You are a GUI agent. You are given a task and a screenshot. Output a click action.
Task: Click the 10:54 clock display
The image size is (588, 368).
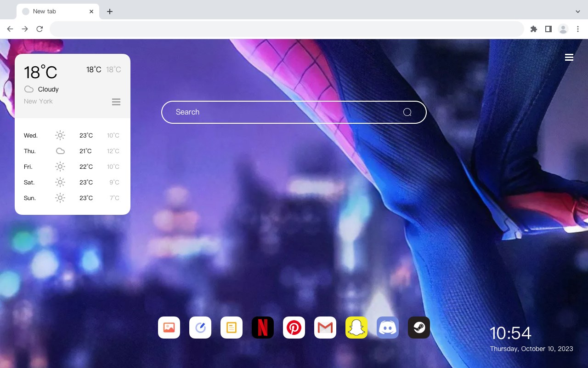[510, 333]
